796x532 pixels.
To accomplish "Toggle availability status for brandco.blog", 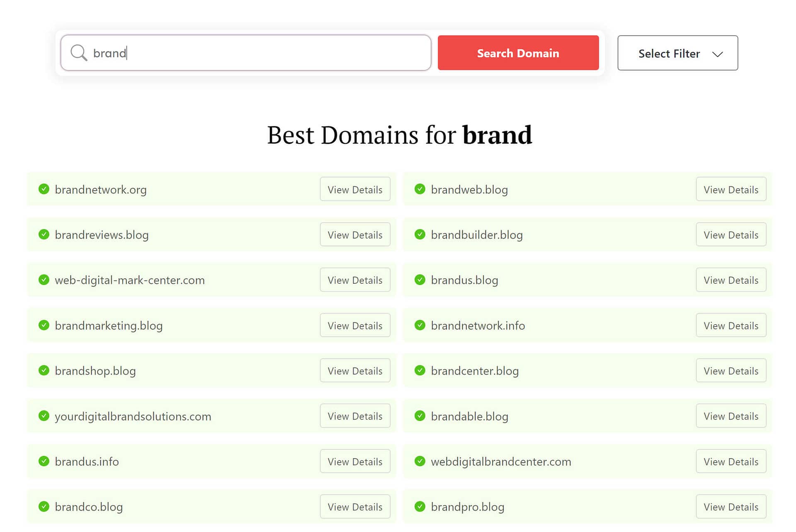I will point(44,506).
